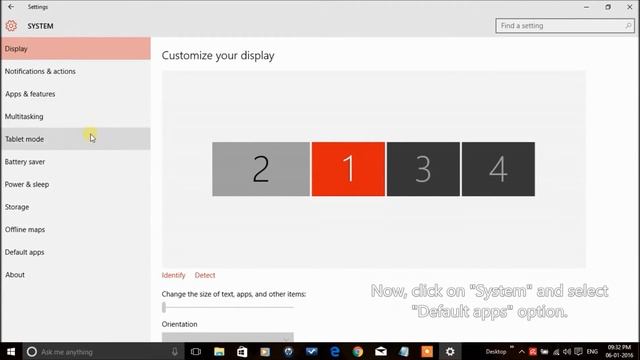The width and height of the screenshot is (640, 360).
Task: Click the red antivirus tray icon
Action: coord(533,351)
